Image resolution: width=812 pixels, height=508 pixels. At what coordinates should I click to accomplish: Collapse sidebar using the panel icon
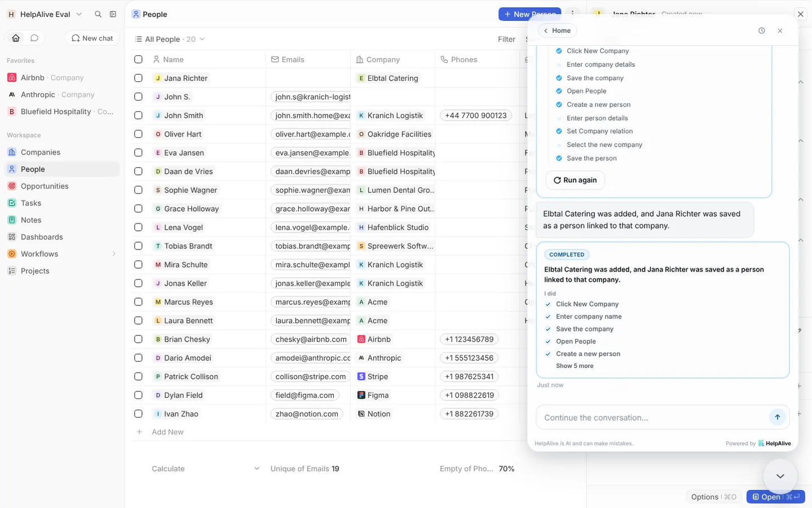coord(113,14)
